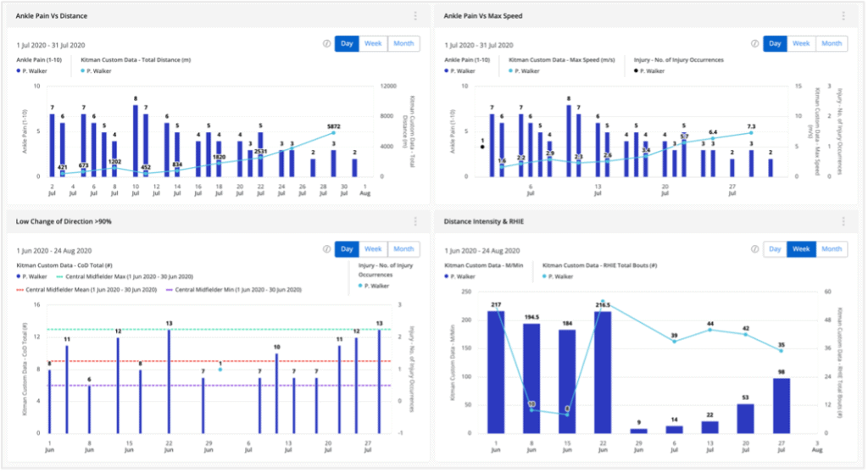The image size is (868, 473).
Task: Click the 217 M/Min bar for 1 Jun
Action: click(496, 372)
